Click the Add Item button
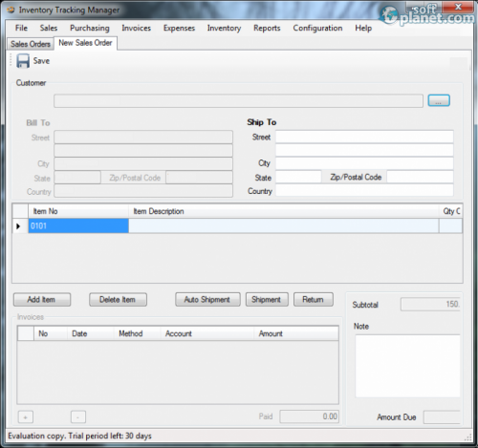 pos(42,300)
